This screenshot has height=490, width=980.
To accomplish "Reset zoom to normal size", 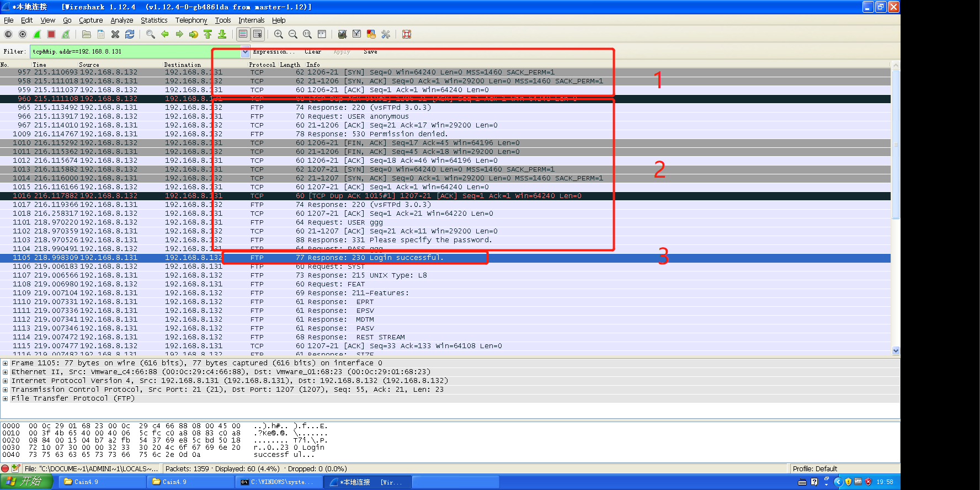I will (x=307, y=34).
